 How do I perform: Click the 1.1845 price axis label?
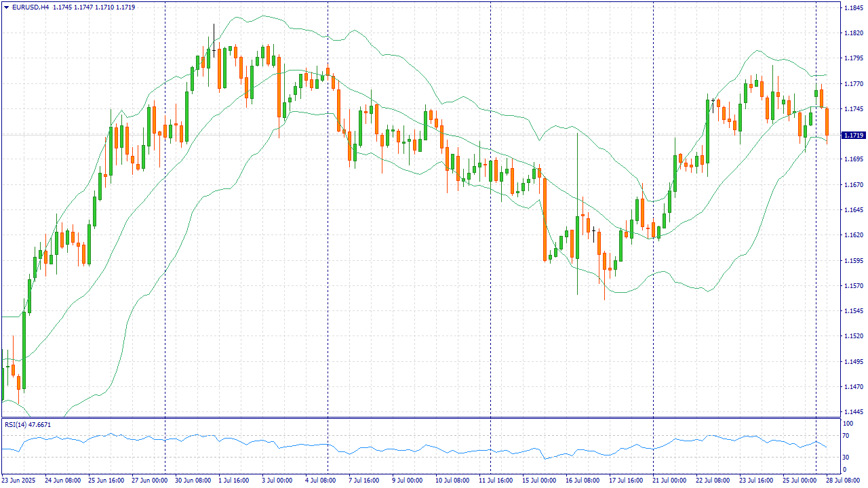pos(852,7)
